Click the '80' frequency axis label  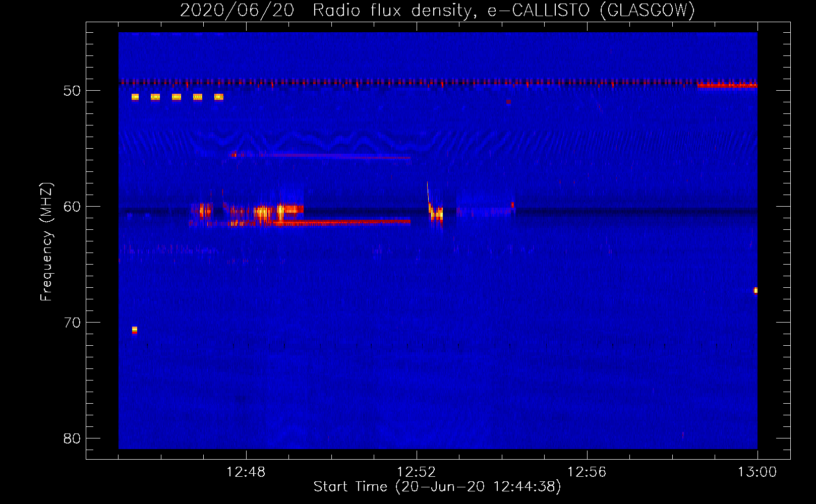(72, 438)
